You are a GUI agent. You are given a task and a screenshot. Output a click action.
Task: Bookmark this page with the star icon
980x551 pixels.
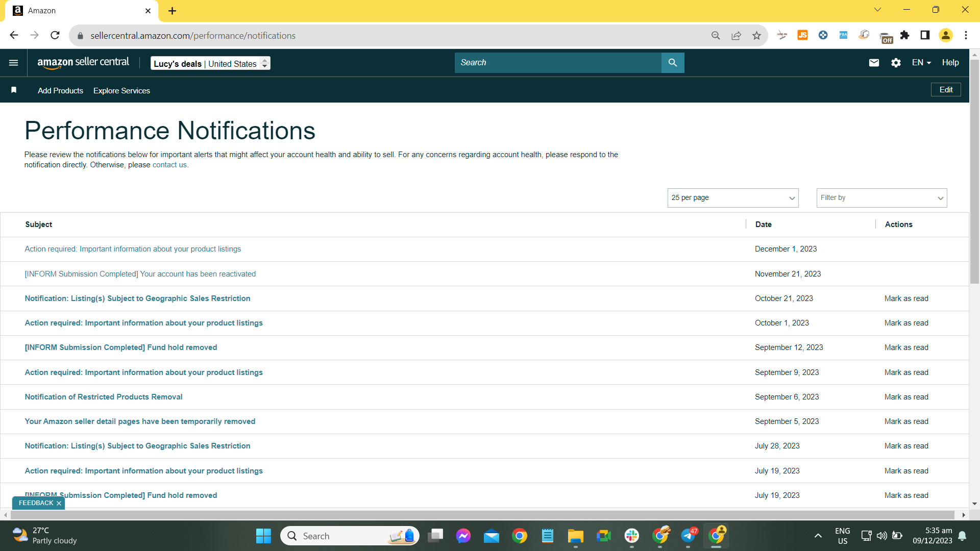pyautogui.click(x=756, y=35)
